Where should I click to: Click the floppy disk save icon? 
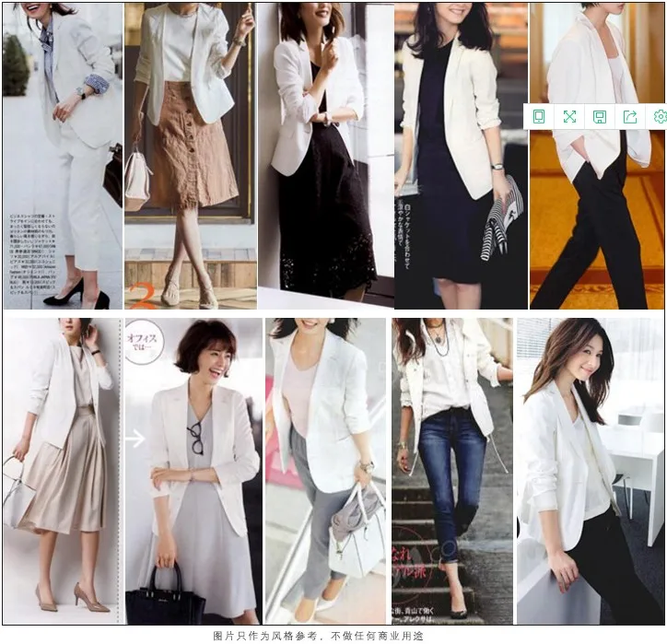pos(600,117)
